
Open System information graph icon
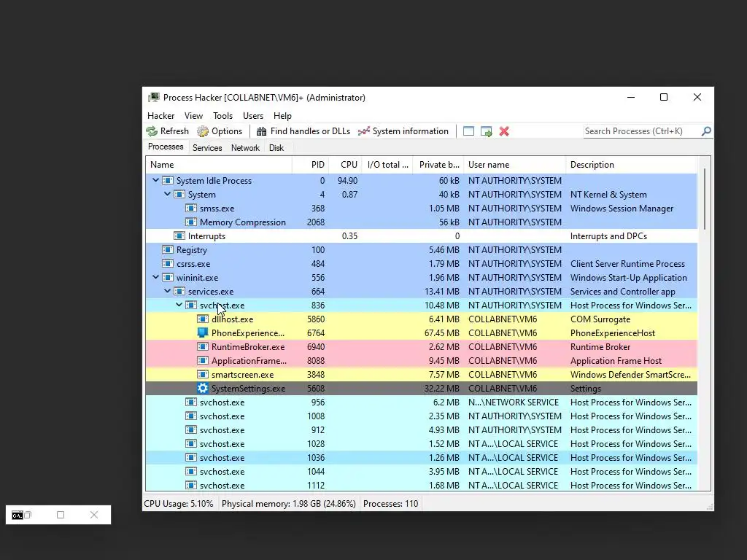pos(364,131)
